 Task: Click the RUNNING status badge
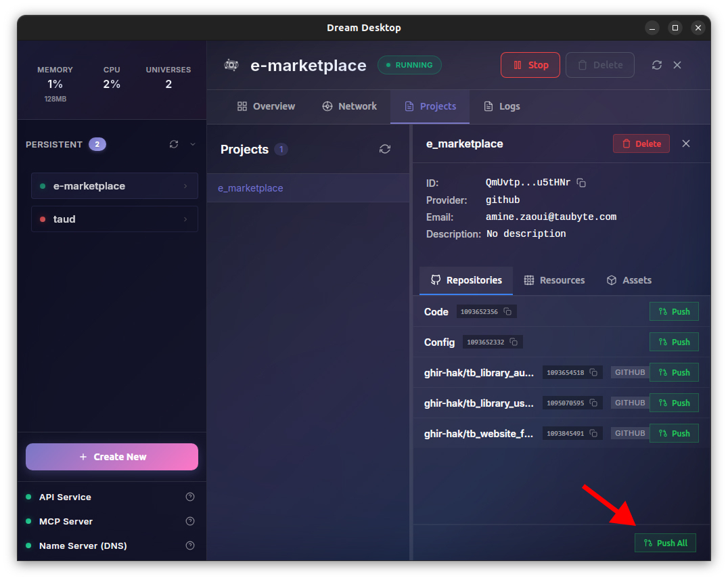[409, 65]
